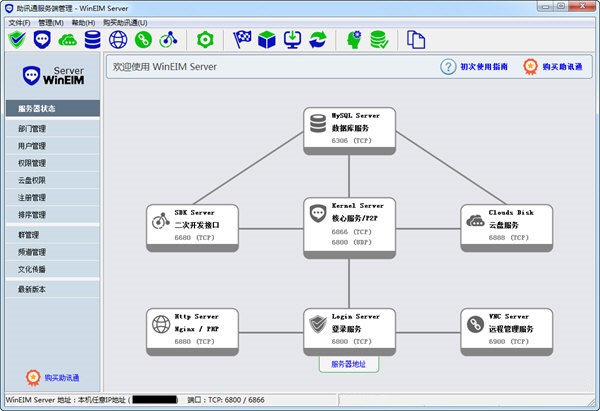Open the 初次使用指南 help link
The width and height of the screenshot is (600, 411).
click(x=476, y=67)
